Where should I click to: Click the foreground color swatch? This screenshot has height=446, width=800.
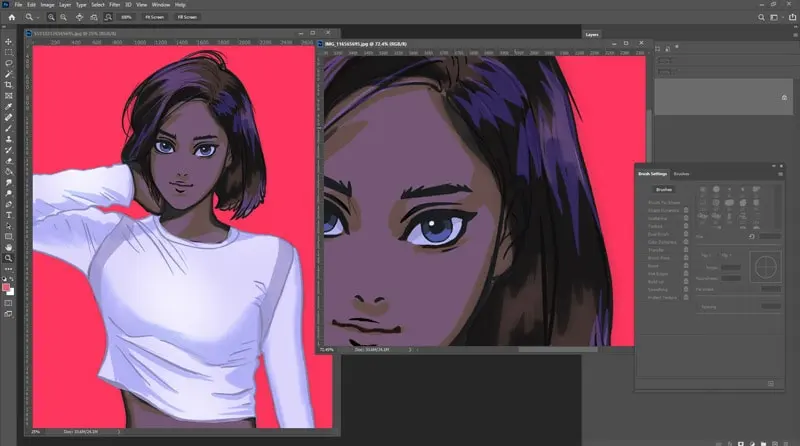pyautogui.click(x=6, y=287)
